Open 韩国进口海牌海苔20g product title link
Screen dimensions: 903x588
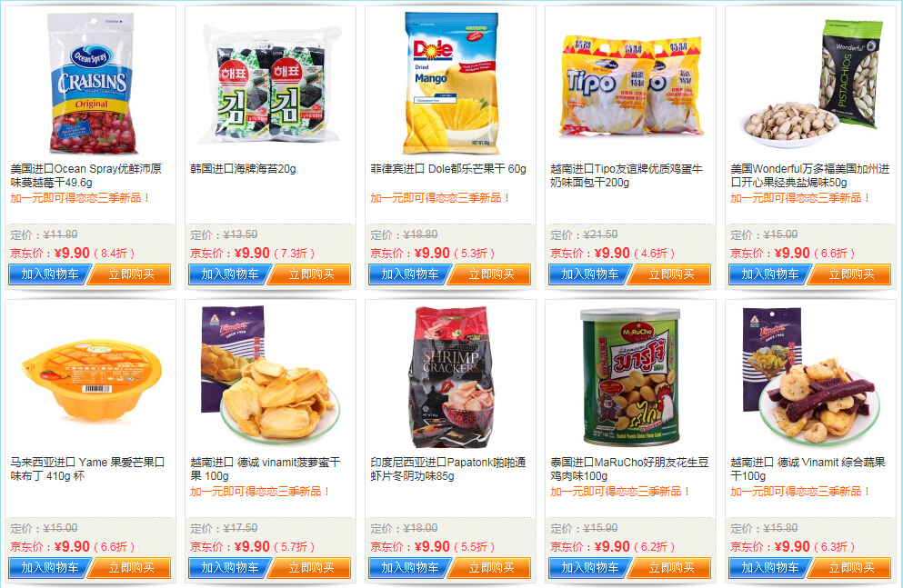click(x=243, y=168)
